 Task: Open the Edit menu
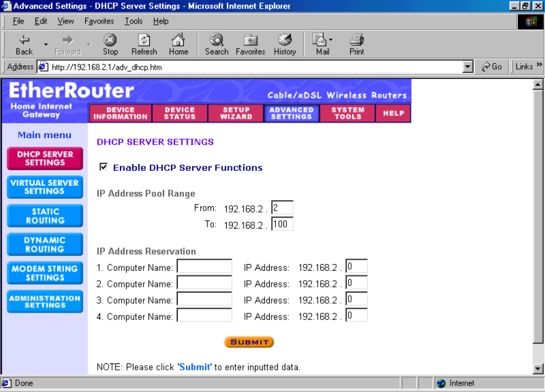pos(40,21)
